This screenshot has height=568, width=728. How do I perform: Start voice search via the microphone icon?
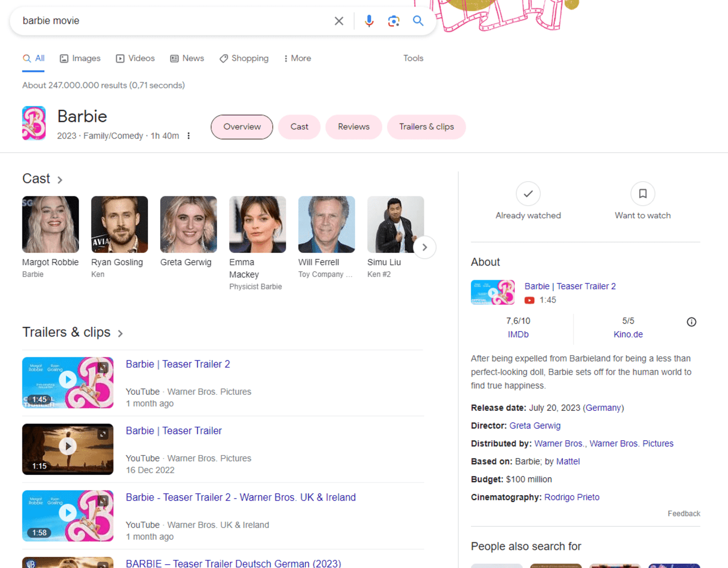pyautogui.click(x=369, y=21)
